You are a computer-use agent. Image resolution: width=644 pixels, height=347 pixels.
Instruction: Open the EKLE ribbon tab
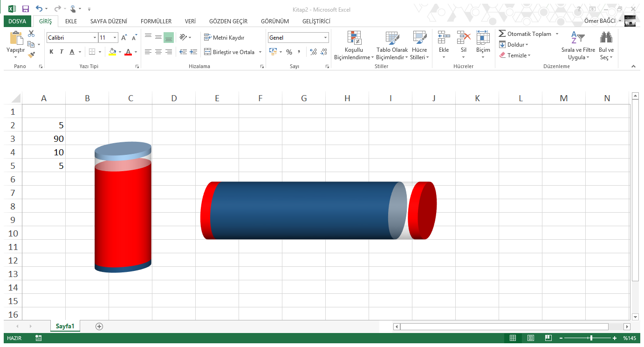[x=71, y=21]
